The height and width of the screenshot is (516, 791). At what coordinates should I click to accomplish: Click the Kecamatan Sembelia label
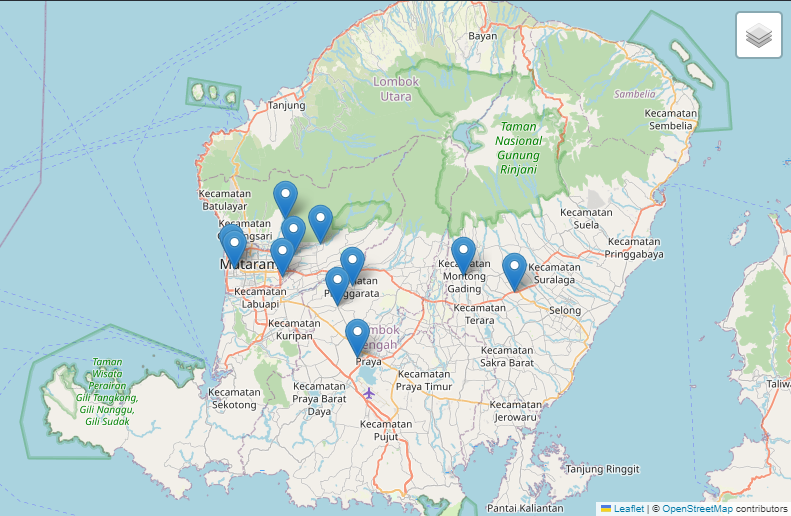670,120
